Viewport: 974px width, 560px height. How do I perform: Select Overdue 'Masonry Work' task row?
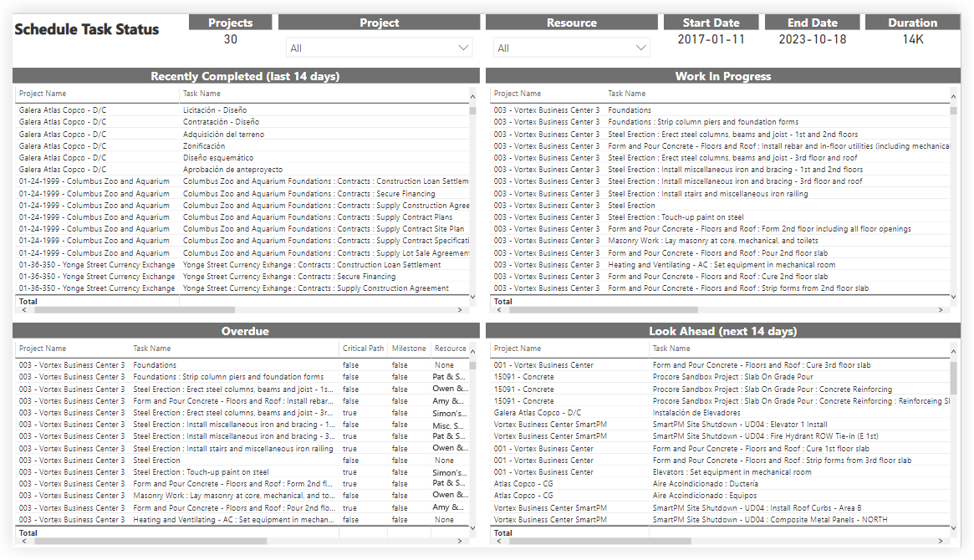tap(242, 496)
